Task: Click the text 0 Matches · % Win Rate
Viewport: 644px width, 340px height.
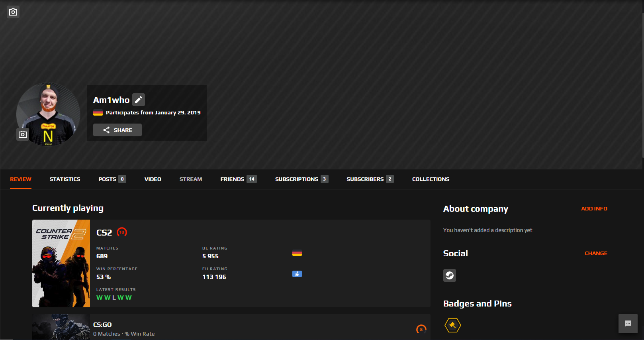Action: [x=124, y=334]
